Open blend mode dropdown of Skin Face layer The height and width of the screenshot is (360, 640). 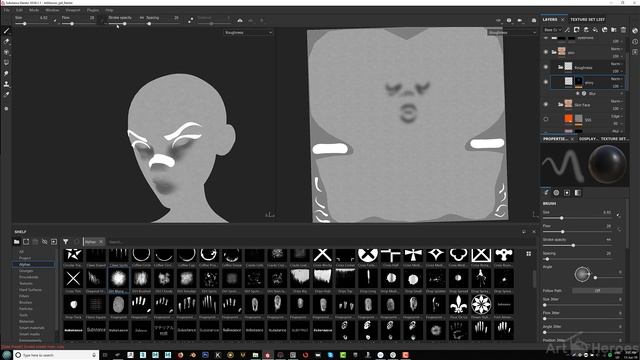(x=616, y=101)
